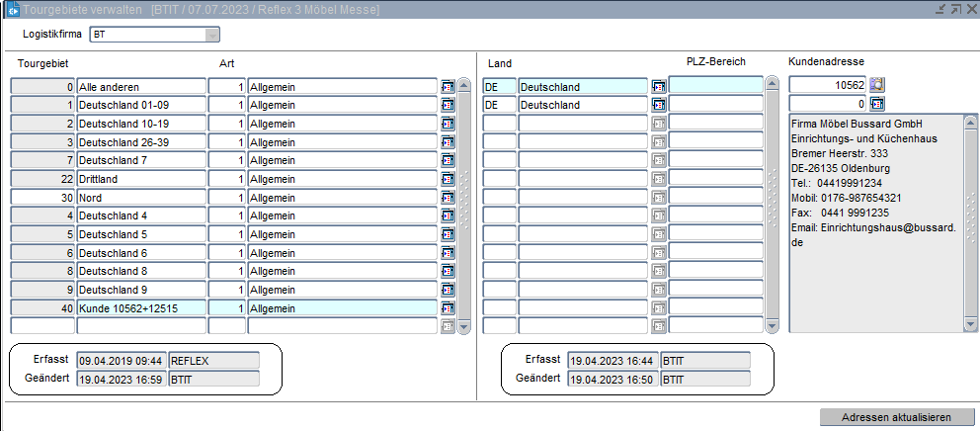
Task: Open Art lookup for 'Kunde 10562+12515' row
Action: [448, 307]
